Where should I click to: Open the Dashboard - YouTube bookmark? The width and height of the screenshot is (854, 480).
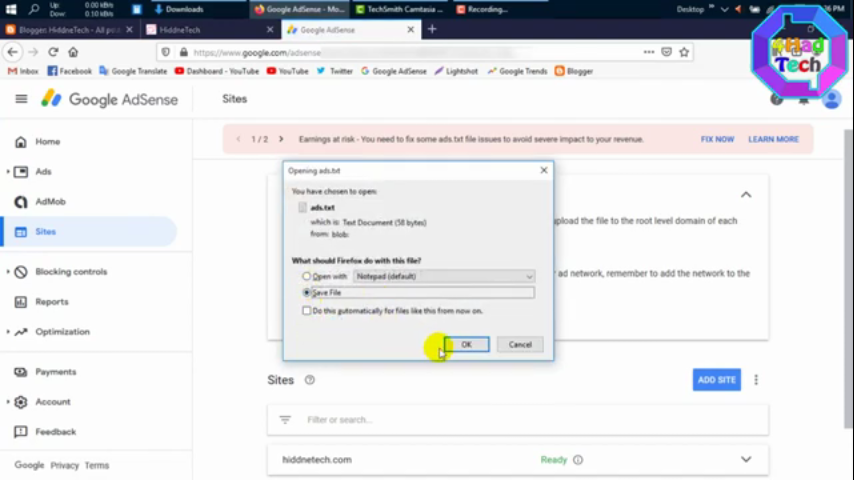click(x=217, y=71)
